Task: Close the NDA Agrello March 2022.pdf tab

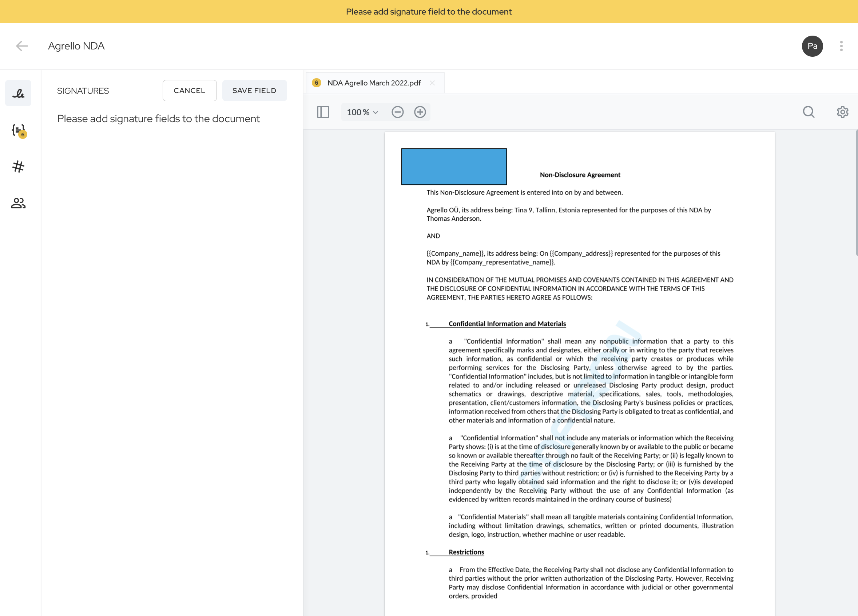Action: (x=432, y=83)
